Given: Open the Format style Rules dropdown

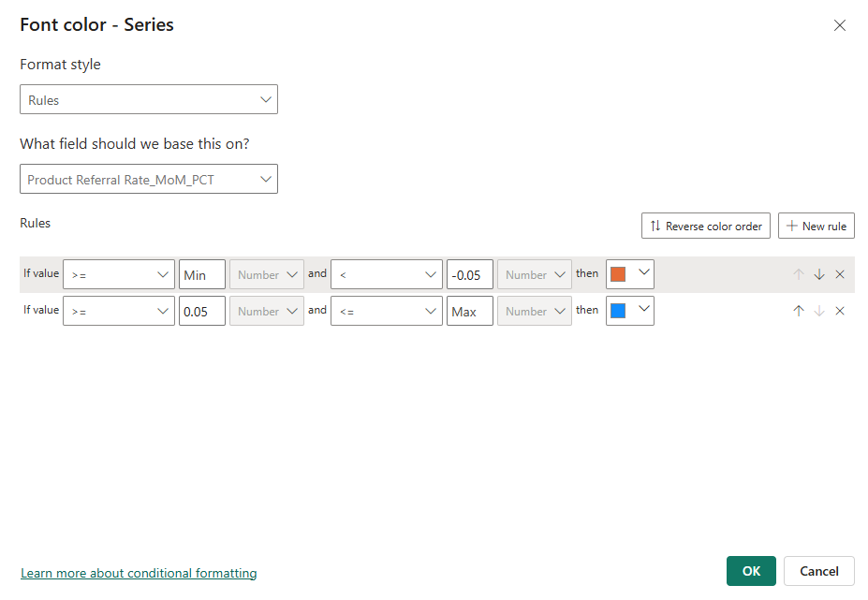Looking at the screenshot, I should point(148,99).
